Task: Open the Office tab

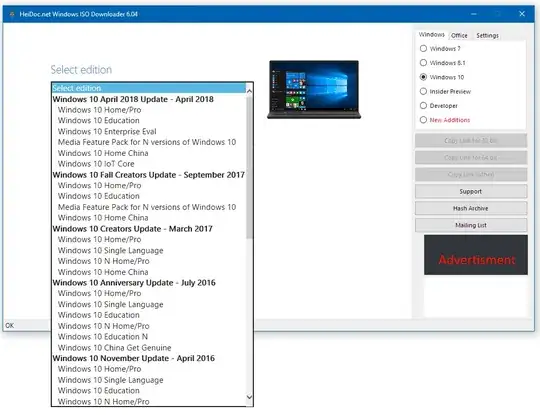Action: (459, 35)
